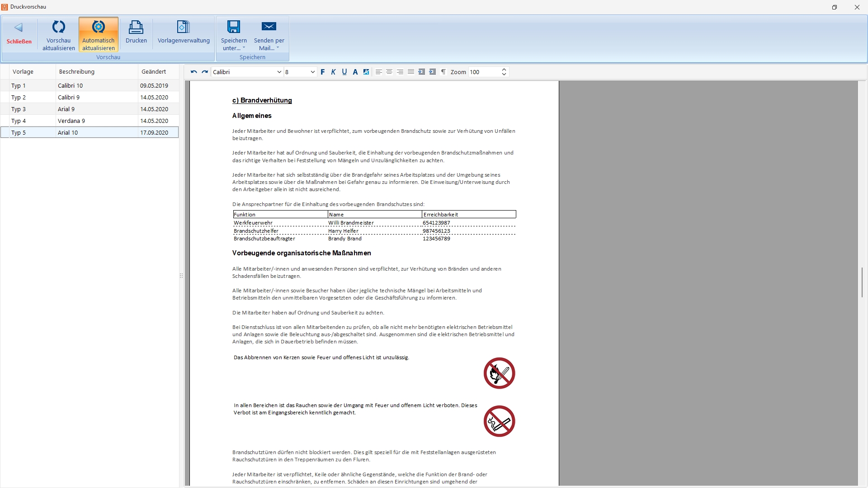Sort by the Geändert column header
Screen dimensions: 868x488
(154, 71)
